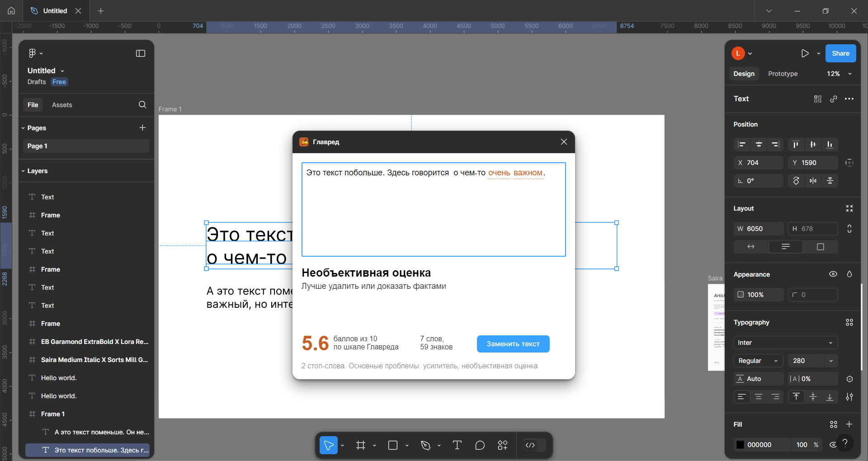Image resolution: width=868 pixels, height=461 pixels.
Task: Click Заменить текст button in Главред
Action: (513, 344)
